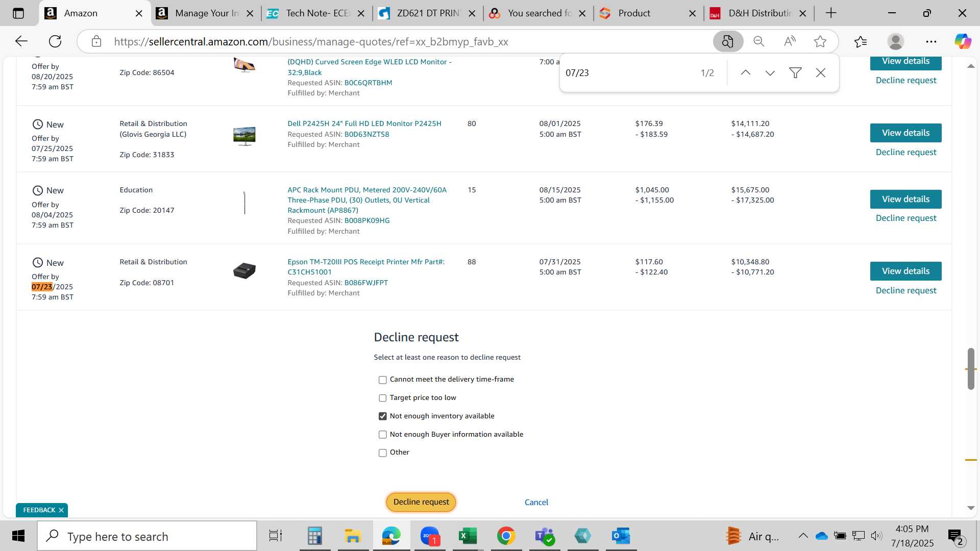Open Outlook from taskbar

point(621,536)
